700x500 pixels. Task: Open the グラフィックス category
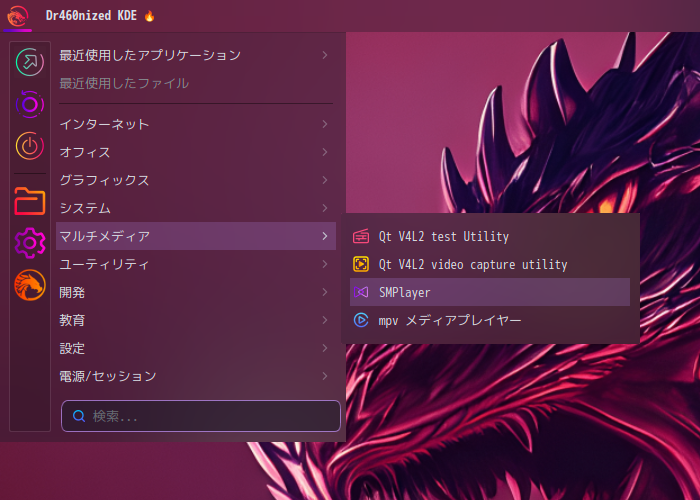pos(196,180)
